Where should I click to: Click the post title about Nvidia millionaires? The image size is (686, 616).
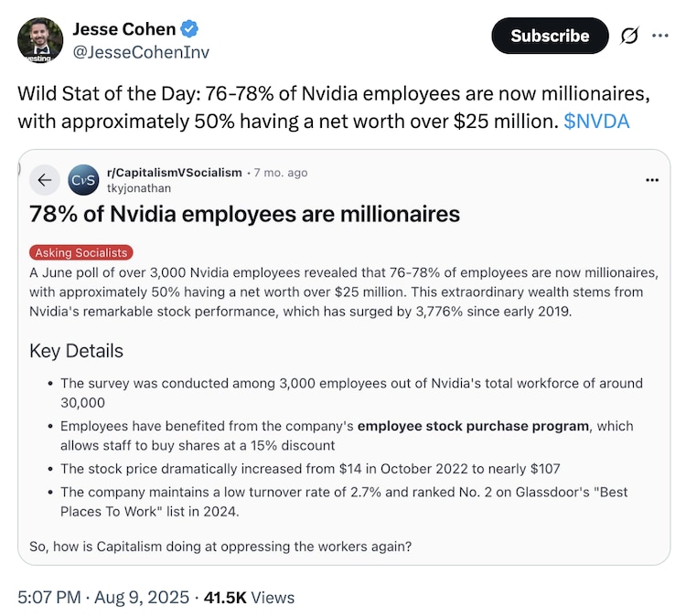click(x=244, y=214)
